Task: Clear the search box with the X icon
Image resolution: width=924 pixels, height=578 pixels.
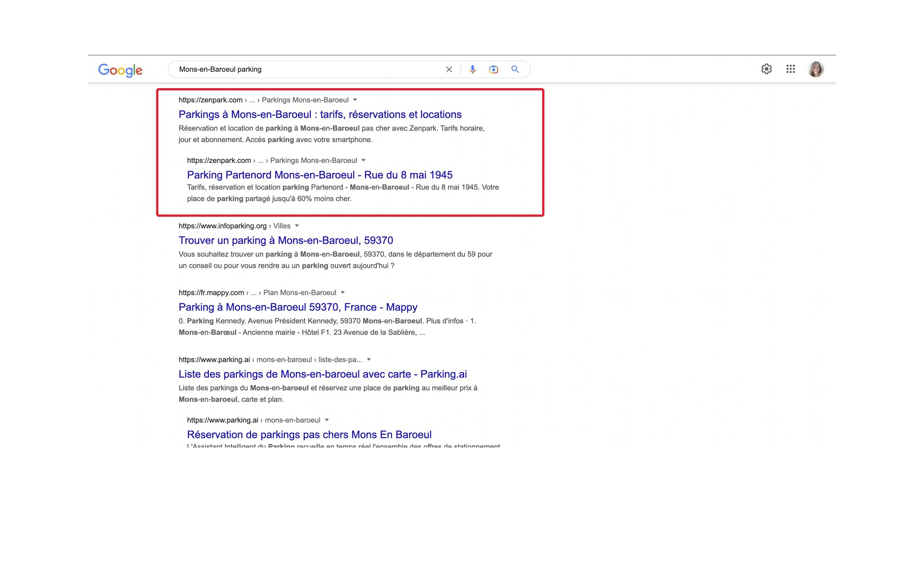Action: click(x=449, y=70)
